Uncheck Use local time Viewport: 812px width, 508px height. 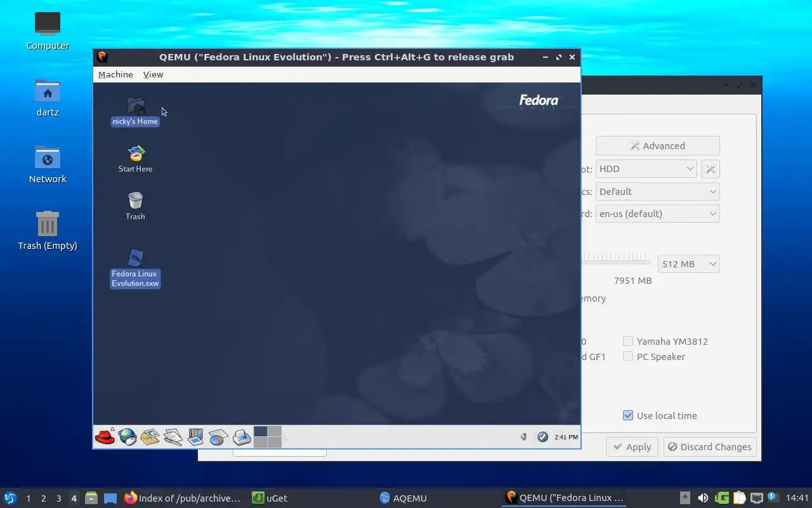[x=628, y=415]
